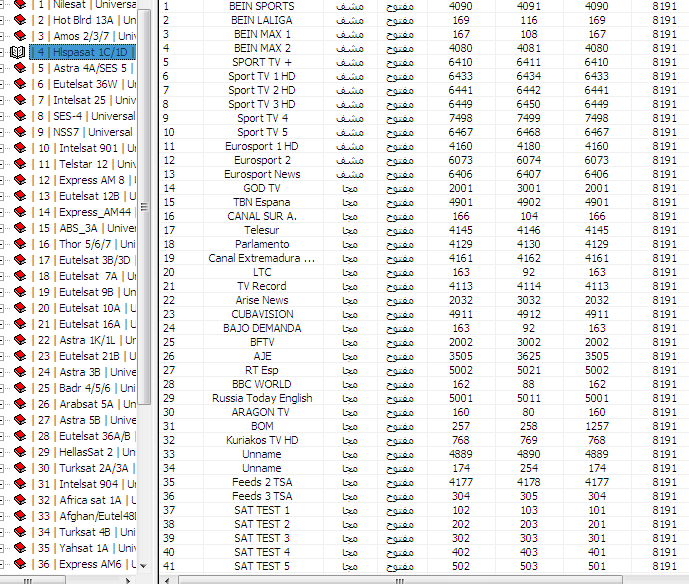The image size is (689, 584).
Task: Click the red book icon beside Badr 4/5/6
Action: click(20, 388)
